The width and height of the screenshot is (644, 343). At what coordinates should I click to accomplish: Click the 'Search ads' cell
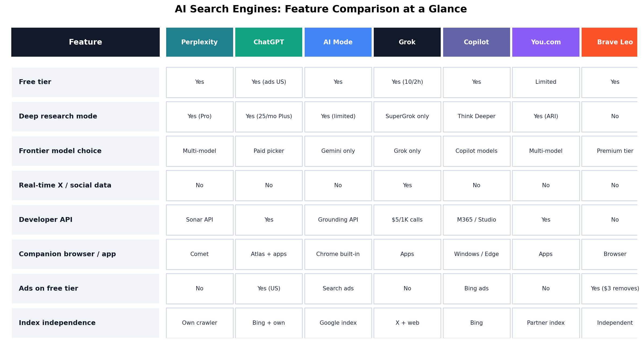[338, 288]
